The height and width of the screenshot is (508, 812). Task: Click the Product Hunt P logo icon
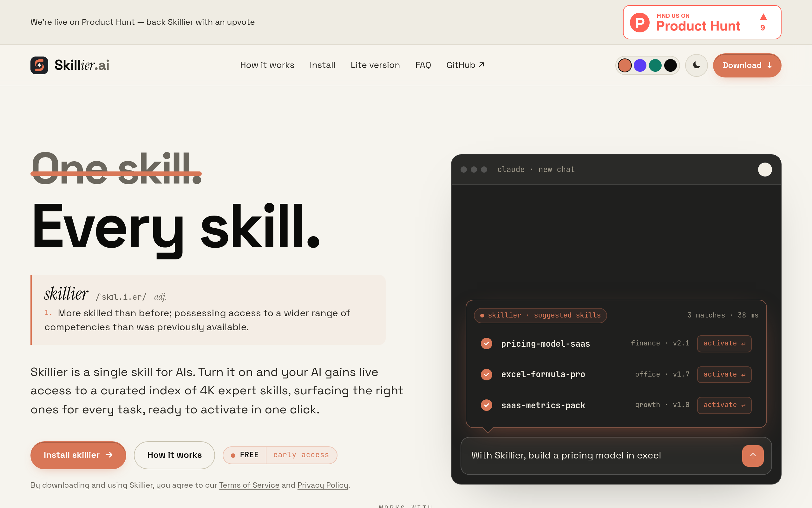[x=639, y=23]
